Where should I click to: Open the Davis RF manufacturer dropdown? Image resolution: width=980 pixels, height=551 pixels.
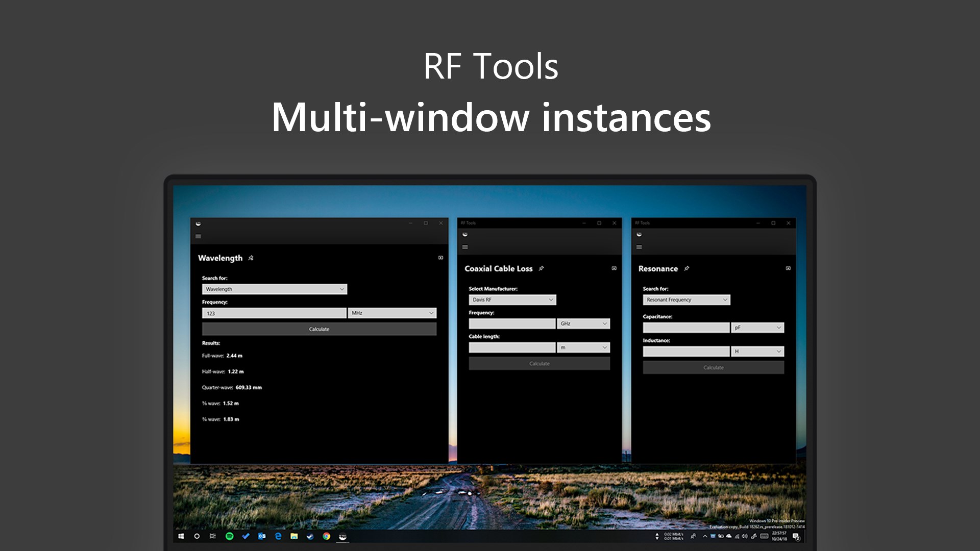coord(512,299)
